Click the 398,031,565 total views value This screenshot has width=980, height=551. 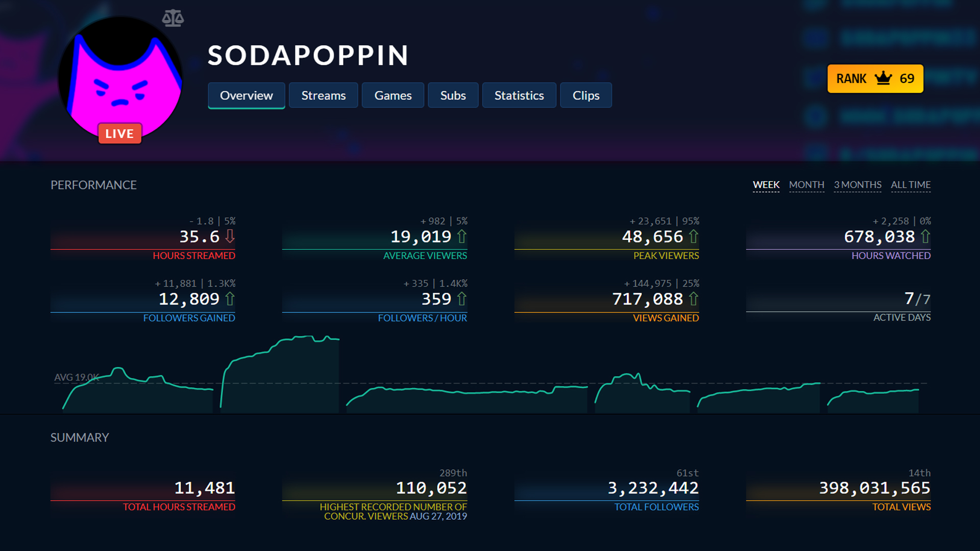coord(875,488)
